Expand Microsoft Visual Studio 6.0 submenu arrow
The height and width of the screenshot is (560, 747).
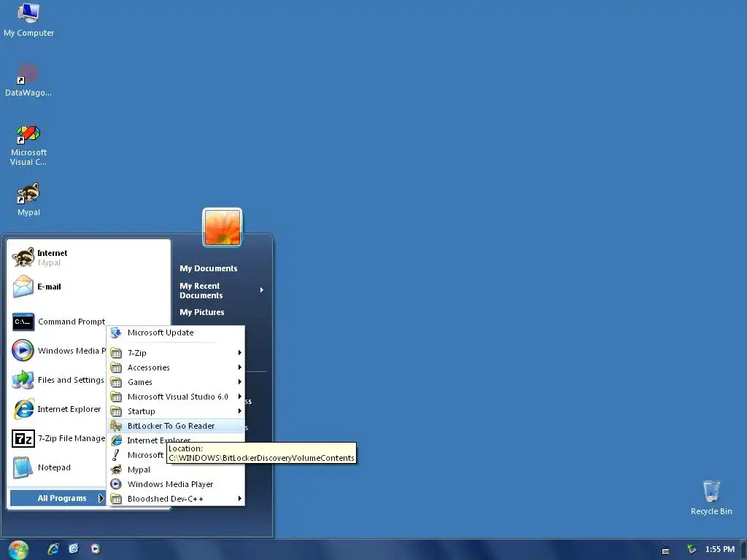point(239,396)
